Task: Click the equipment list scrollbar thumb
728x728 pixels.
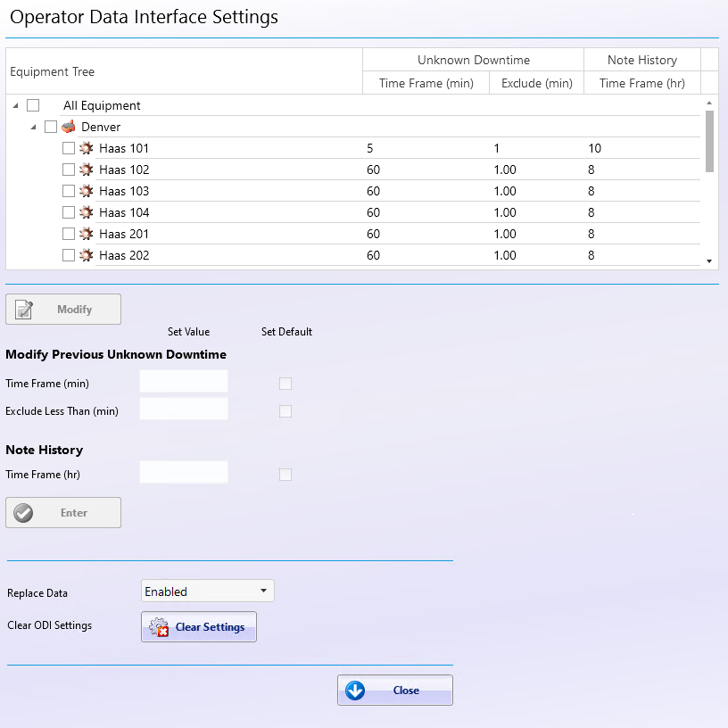Action: point(709,141)
